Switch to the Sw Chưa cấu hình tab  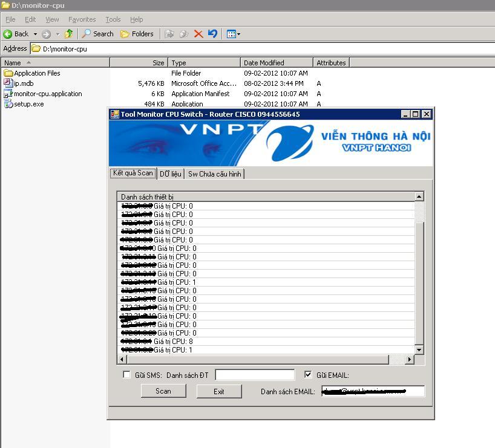click(214, 174)
